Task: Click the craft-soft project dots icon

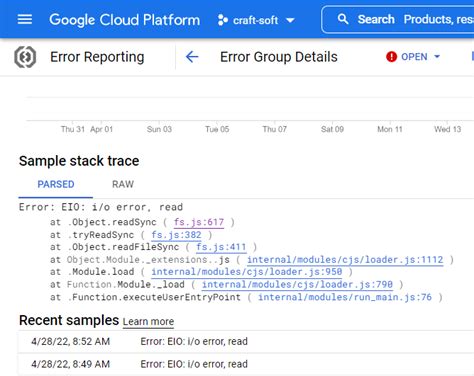Action: pos(222,20)
